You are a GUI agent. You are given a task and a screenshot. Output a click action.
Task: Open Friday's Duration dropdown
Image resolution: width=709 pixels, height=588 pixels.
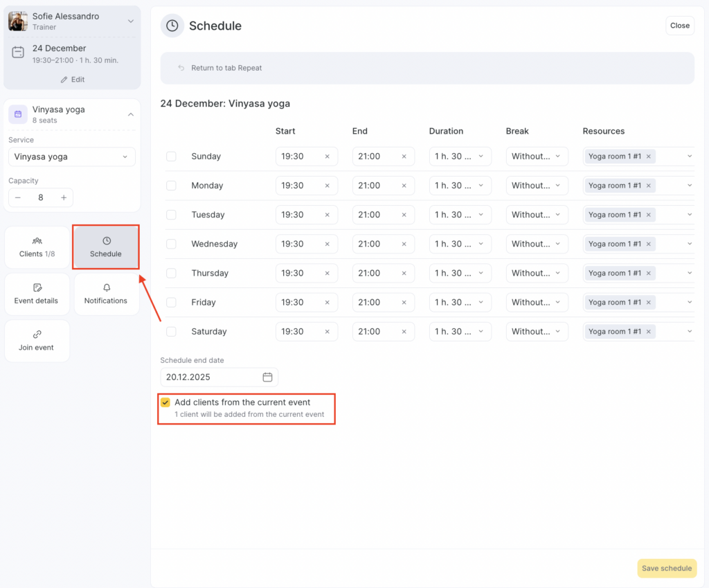[x=460, y=303]
